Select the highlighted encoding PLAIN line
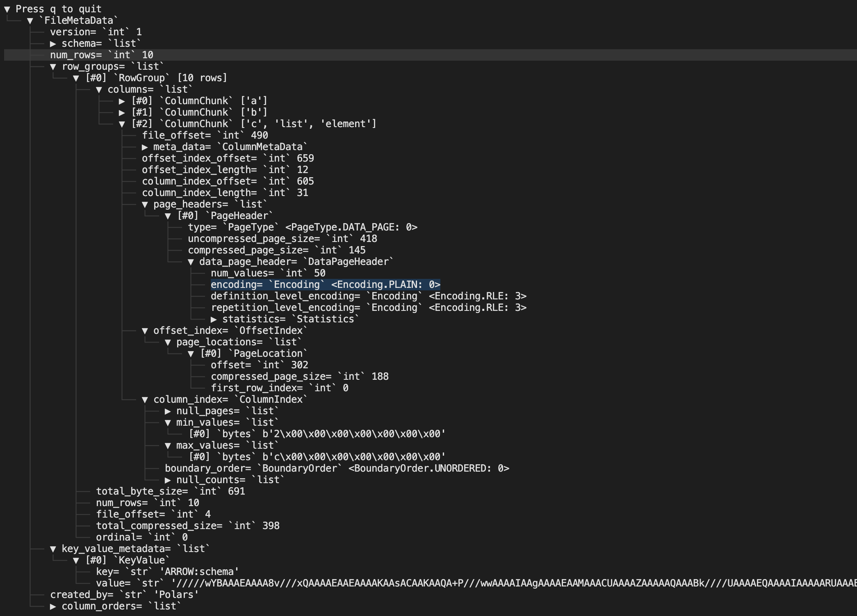The image size is (857, 616). point(326,285)
